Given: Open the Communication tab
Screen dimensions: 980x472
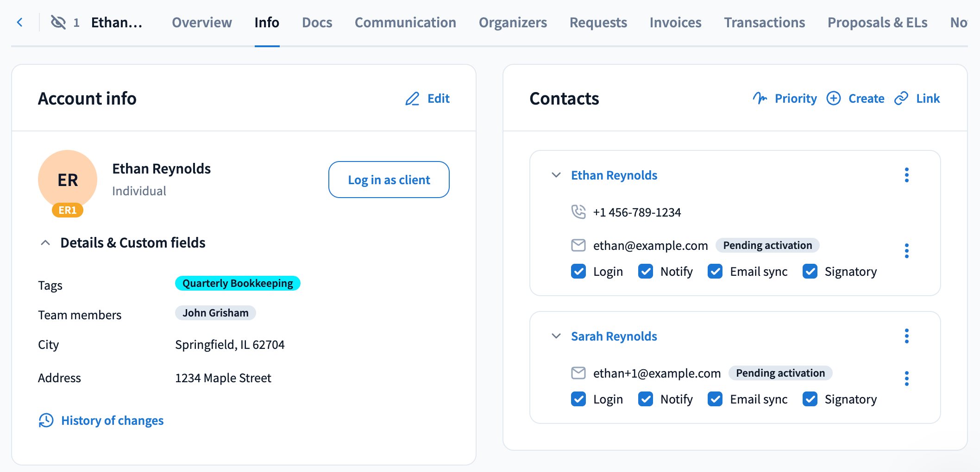Looking at the screenshot, I should (405, 23).
